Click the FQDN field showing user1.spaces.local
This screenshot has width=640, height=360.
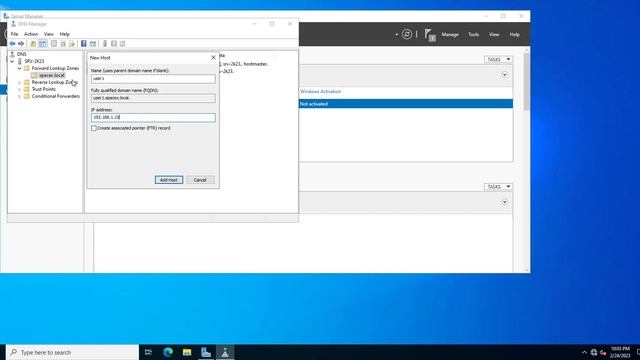pyautogui.click(x=153, y=98)
